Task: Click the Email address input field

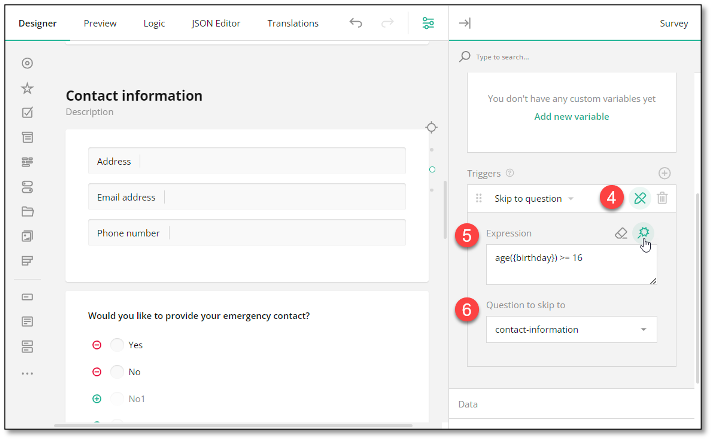Action: point(247,197)
